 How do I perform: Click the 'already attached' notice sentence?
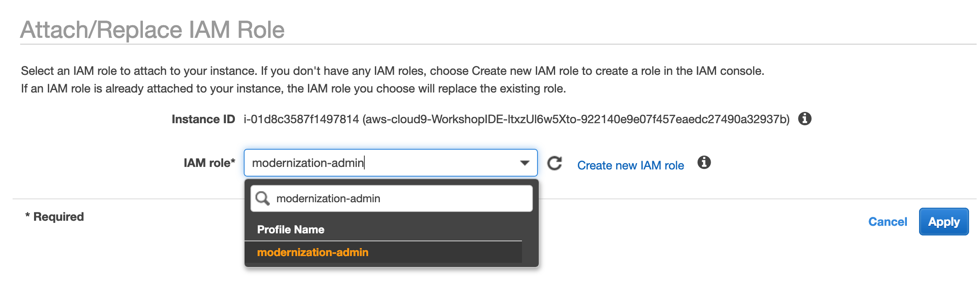293,89
